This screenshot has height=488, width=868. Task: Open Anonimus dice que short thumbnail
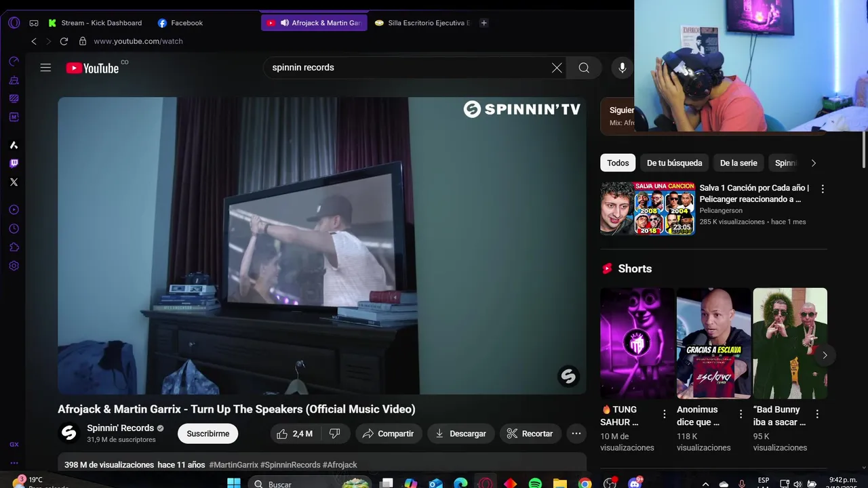click(713, 343)
